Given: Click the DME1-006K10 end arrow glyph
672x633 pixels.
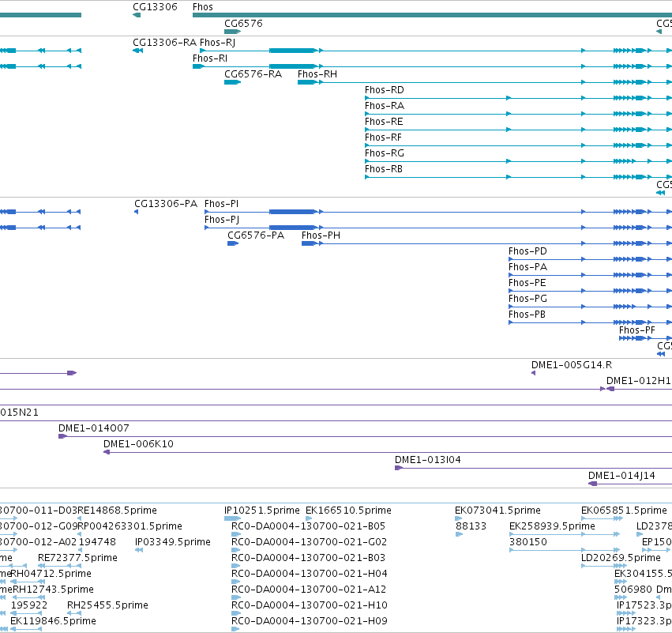Looking at the screenshot, I should [107, 452].
